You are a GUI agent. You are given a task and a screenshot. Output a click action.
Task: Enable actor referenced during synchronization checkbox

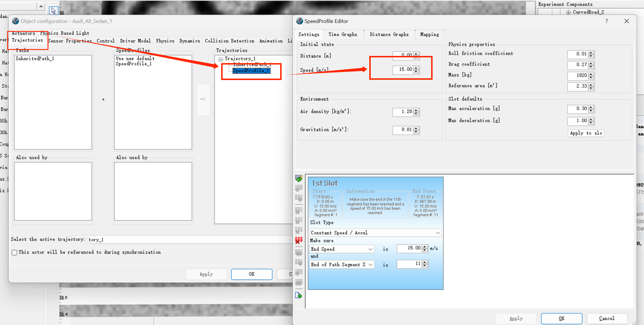(14, 252)
